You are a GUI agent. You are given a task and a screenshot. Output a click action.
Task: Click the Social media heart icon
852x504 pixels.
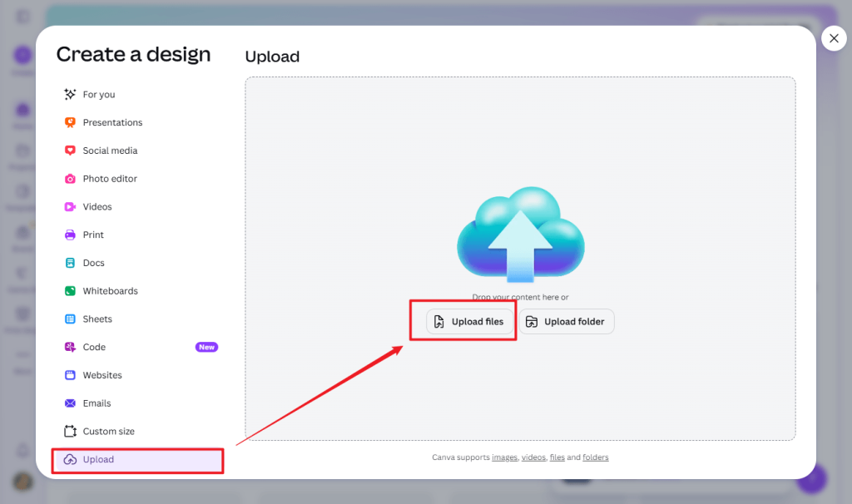click(x=70, y=151)
